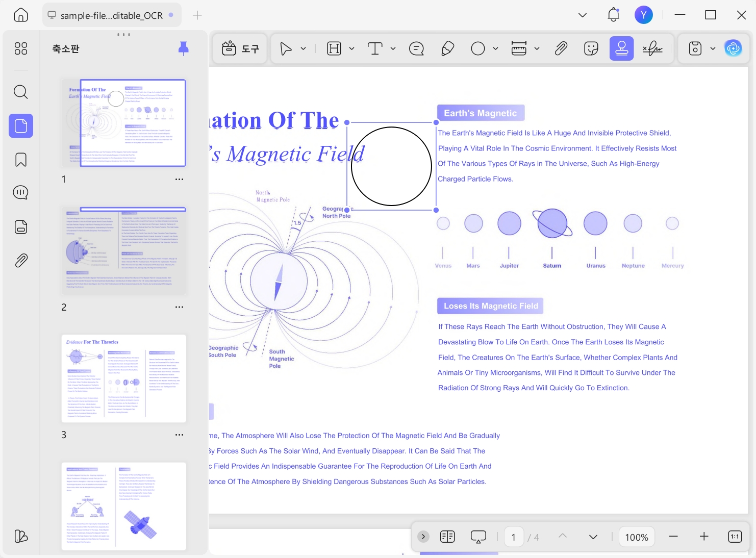756x558 pixels.
Task: Select the sticker tool
Action: point(591,48)
